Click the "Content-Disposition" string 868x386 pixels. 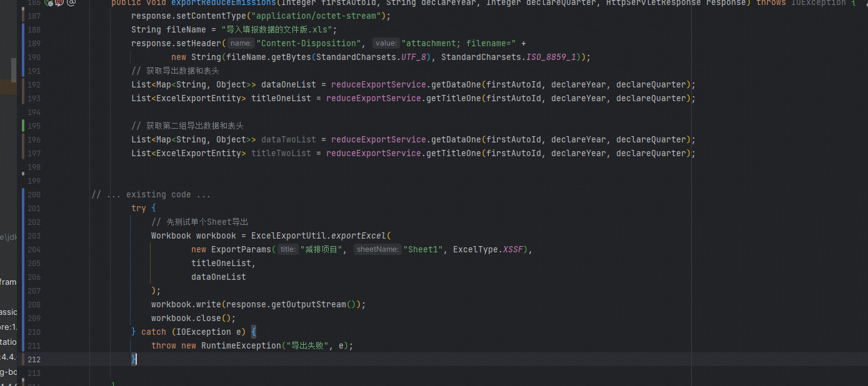point(308,43)
